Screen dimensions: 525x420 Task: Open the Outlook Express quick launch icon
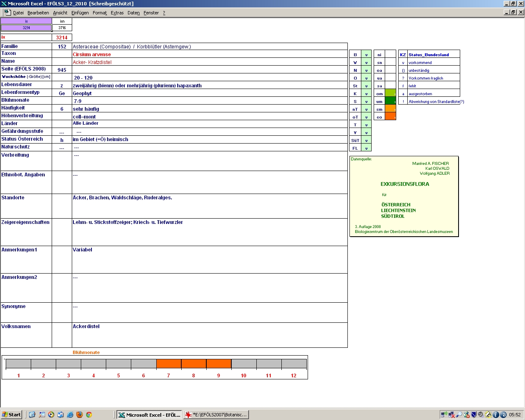click(60, 415)
